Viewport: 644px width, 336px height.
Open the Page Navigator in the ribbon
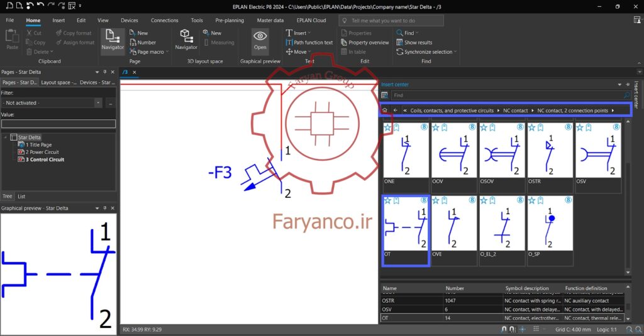coord(113,40)
